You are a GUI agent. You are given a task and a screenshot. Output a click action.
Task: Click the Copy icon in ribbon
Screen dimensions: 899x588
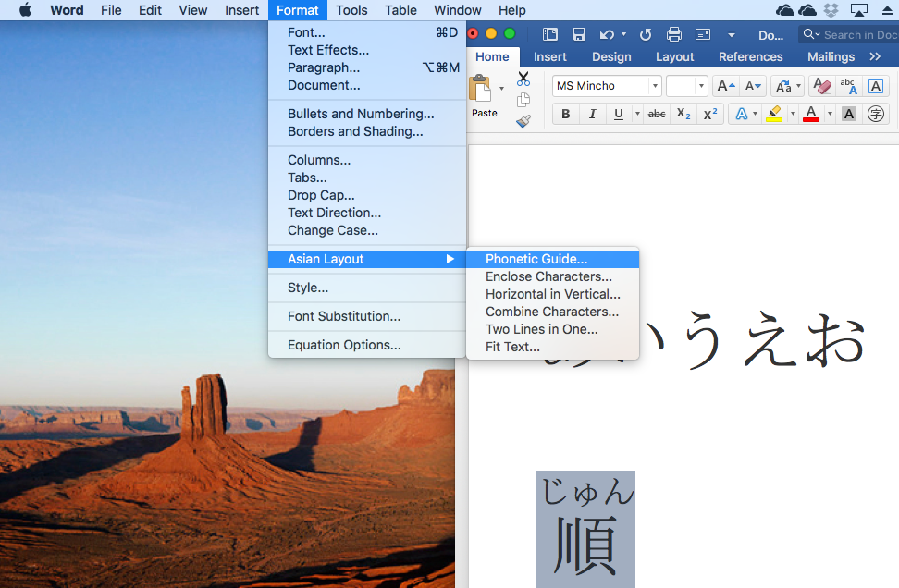(x=523, y=100)
